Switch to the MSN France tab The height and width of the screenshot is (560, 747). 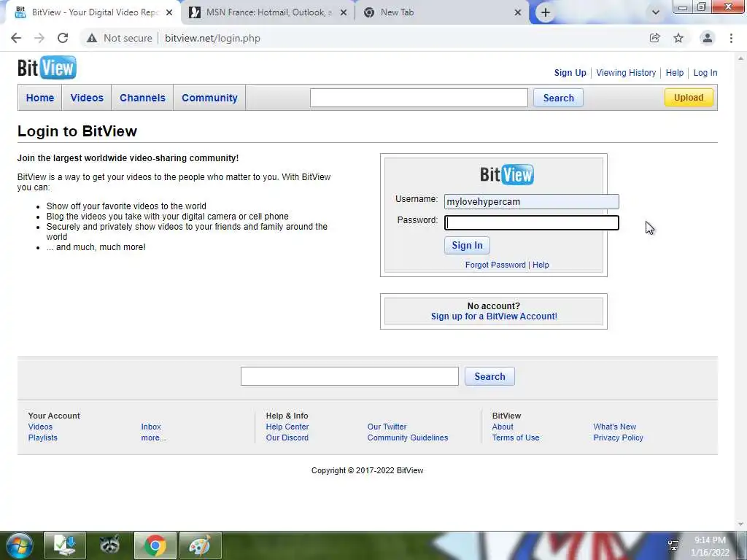[268, 12]
